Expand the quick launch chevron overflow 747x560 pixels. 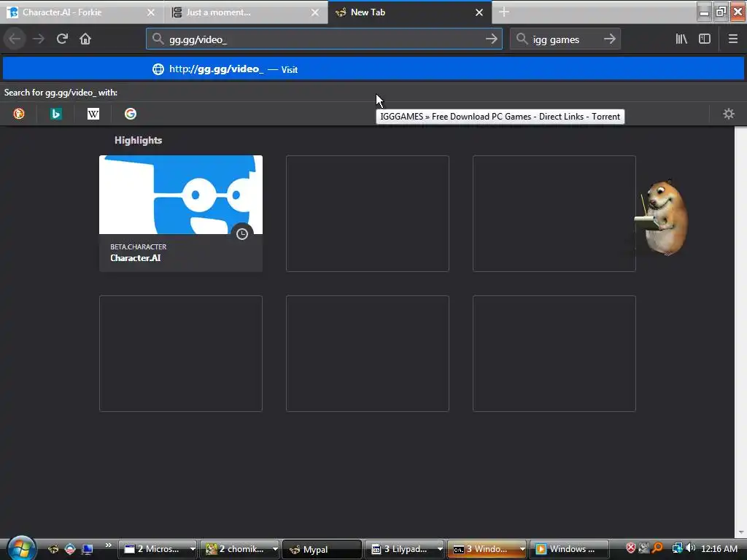tap(108, 545)
